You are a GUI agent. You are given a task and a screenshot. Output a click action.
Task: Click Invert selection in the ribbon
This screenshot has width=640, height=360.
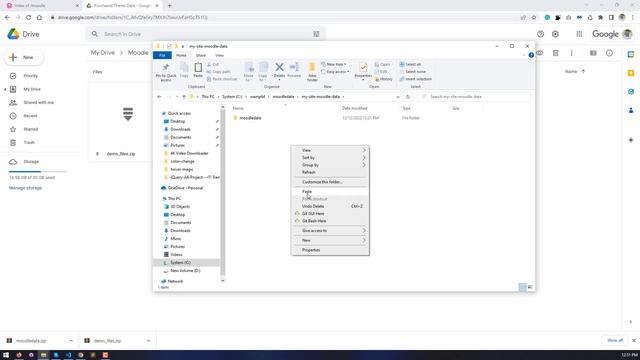(416, 79)
